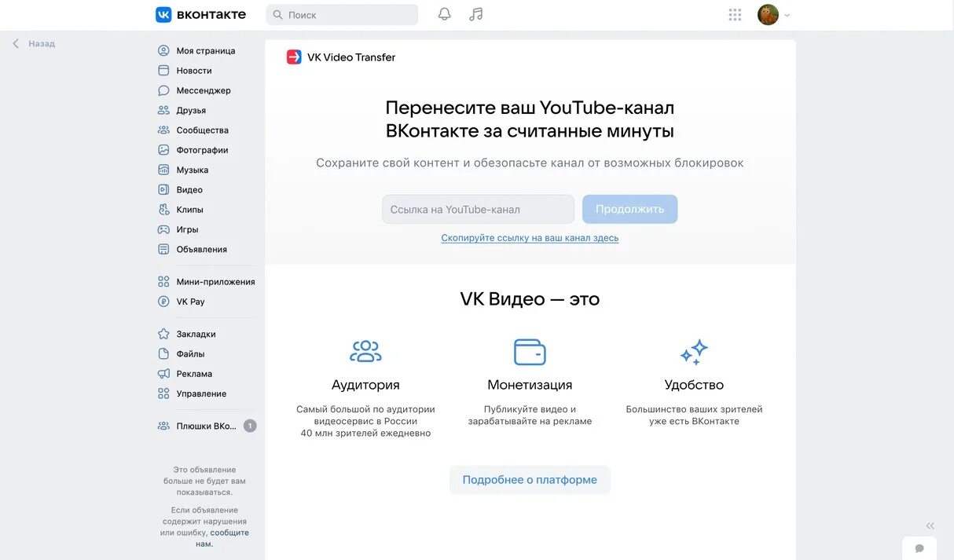Click the VK Видео — это heading
This screenshot has height=560, width=954.
pyautogui.click(x=530, y=299)
